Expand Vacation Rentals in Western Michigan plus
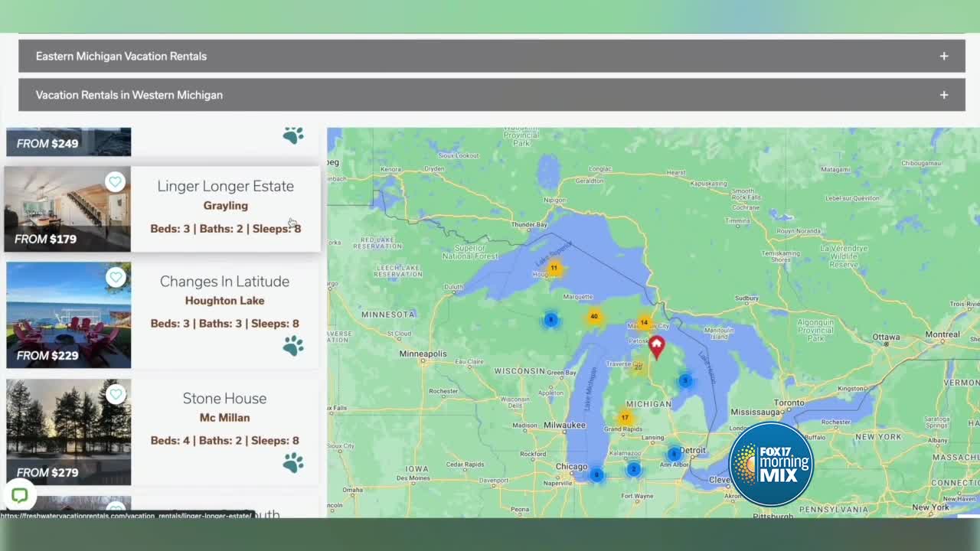Viewport: 980px width, 551px height. [x=943, y=95]
